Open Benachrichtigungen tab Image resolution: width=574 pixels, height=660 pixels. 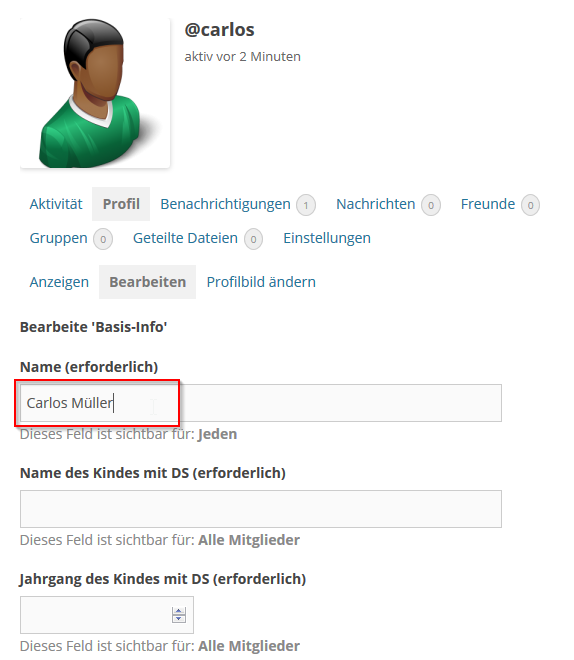coord(225,204)
